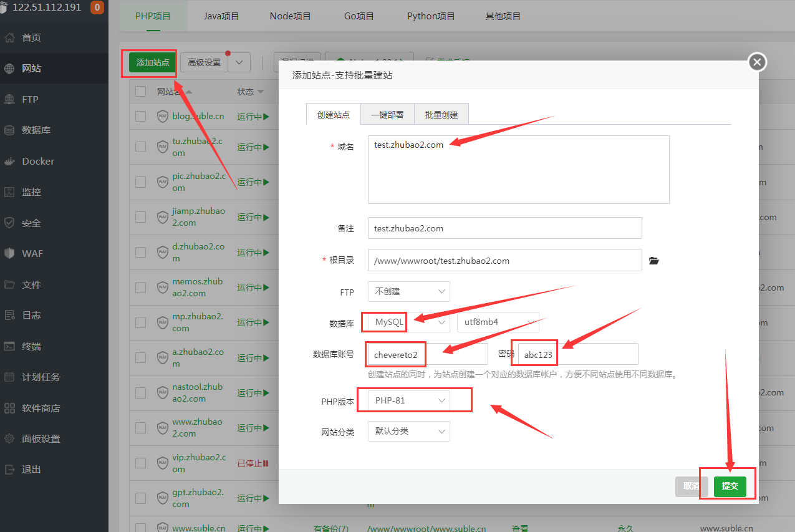Open the FTP 不创建 dropdown
795x532 pixels.
(x=408, y=292)
